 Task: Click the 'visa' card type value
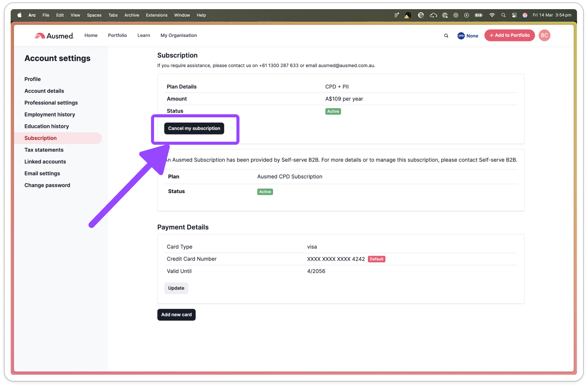pos(312,247)
